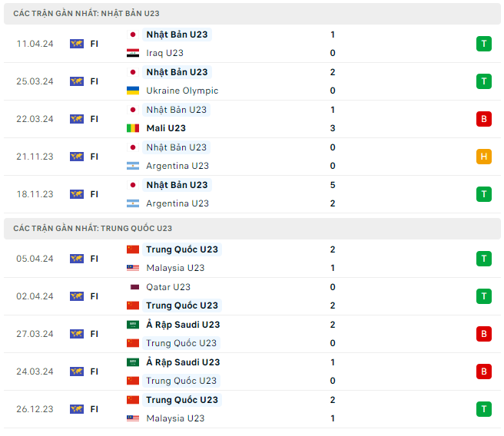Click the Iraq U23 flag icon
Image resolution: width=504 pixels, height=436 pixels.
tap(132, 53)
